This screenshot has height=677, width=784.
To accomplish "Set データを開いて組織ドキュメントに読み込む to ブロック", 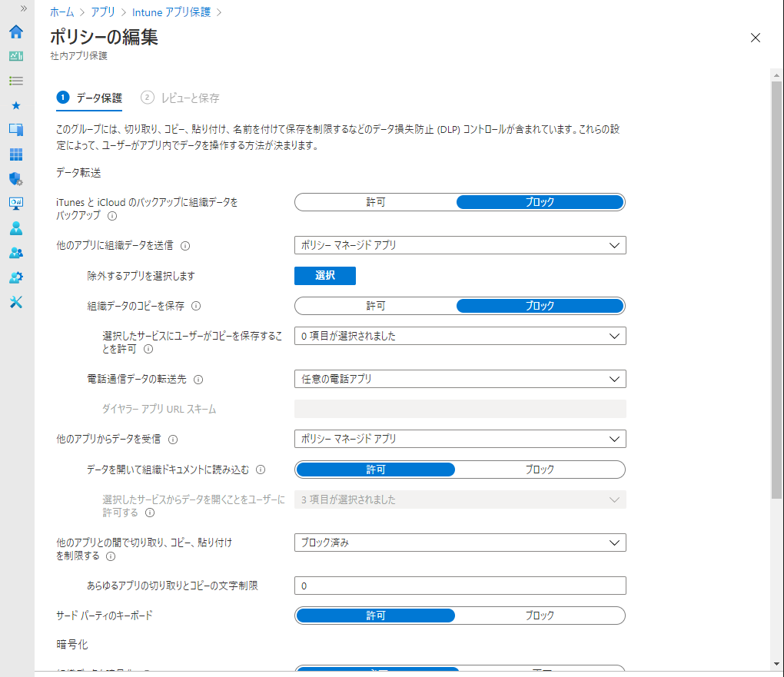I will (540, 470).
